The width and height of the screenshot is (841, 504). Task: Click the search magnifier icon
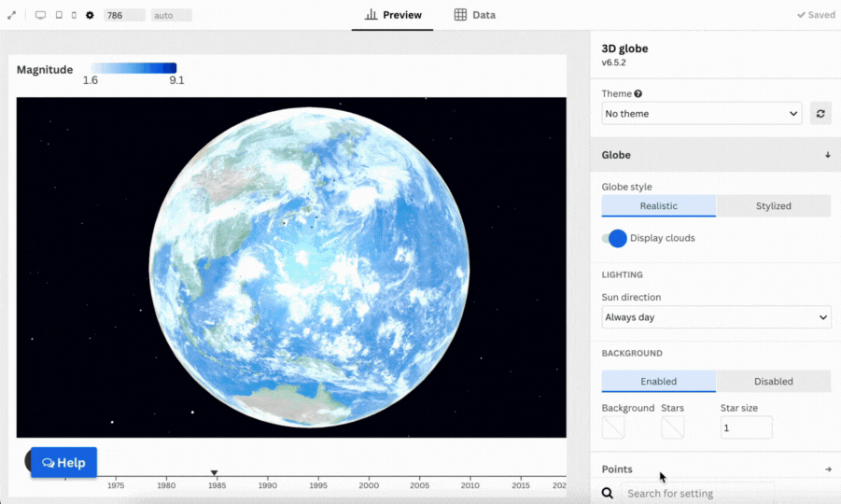[608, 493]
